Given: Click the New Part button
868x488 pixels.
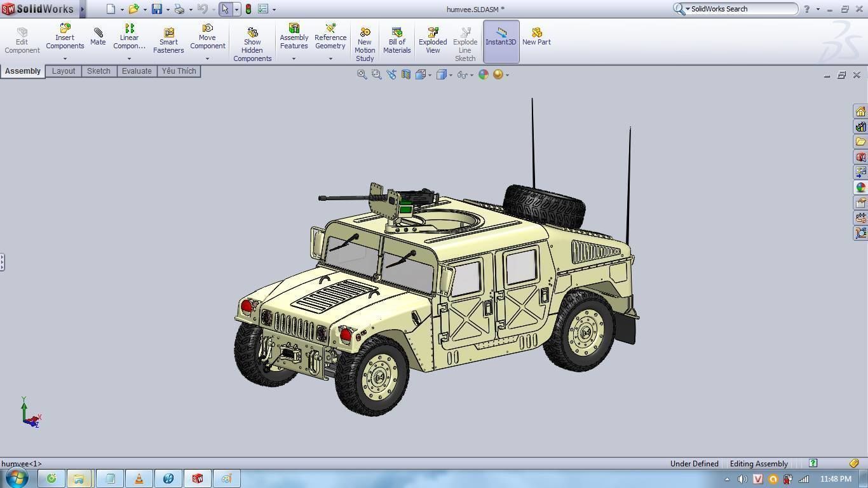Looking at the screenshot, I should [x=536, y=37].
